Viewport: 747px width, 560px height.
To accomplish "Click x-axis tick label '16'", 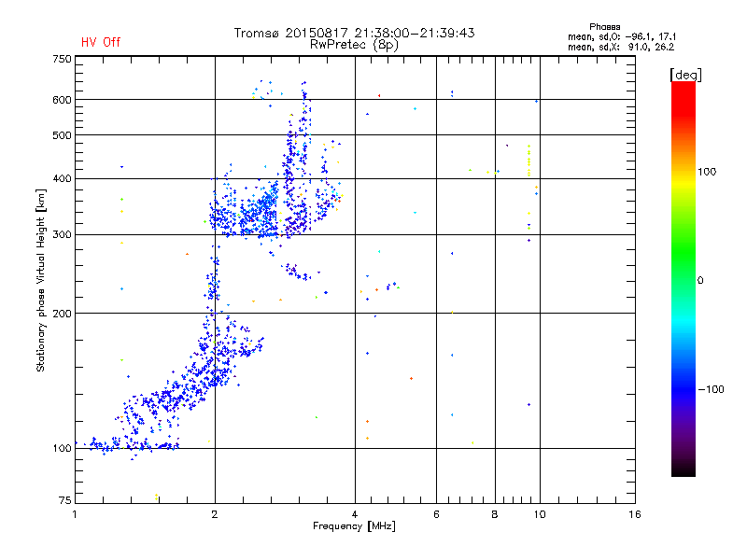I will click(635, 514).
